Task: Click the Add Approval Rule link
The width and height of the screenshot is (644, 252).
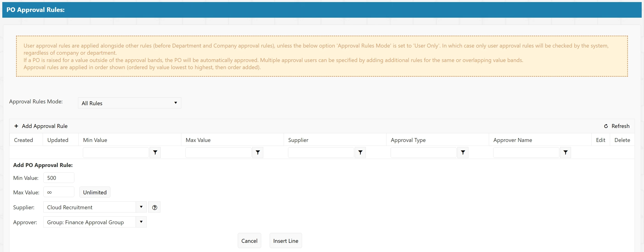Action: click(45, 126)
